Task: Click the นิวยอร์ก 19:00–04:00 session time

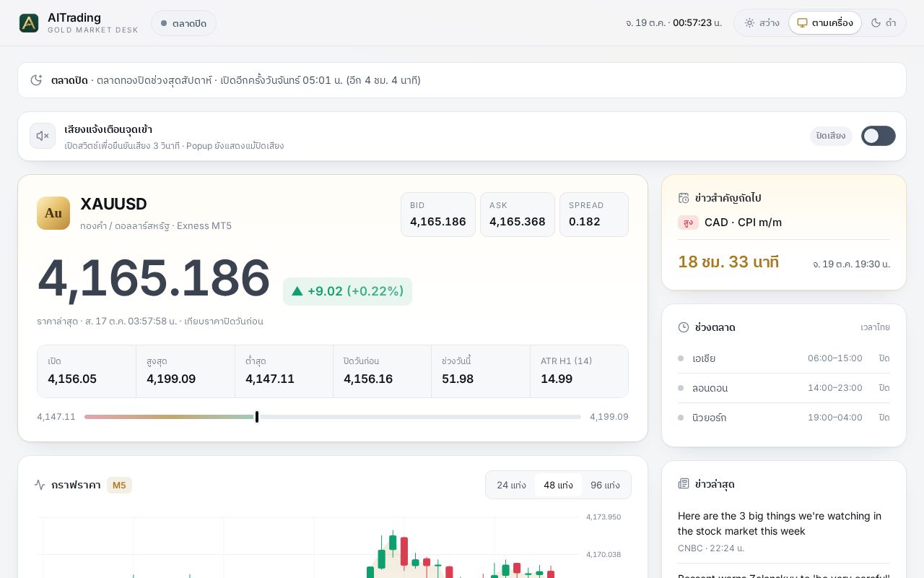Action: point(835,418)
